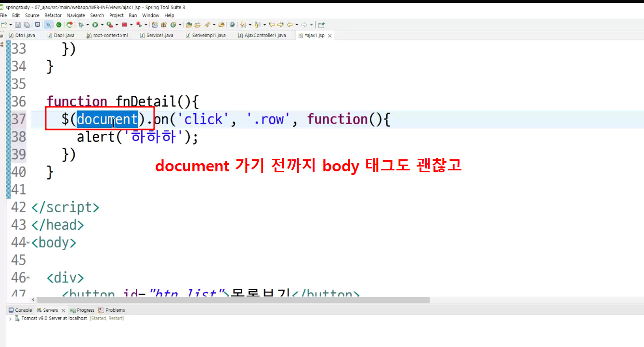
Task: Switch to the Console view tab
Action: 20,310
